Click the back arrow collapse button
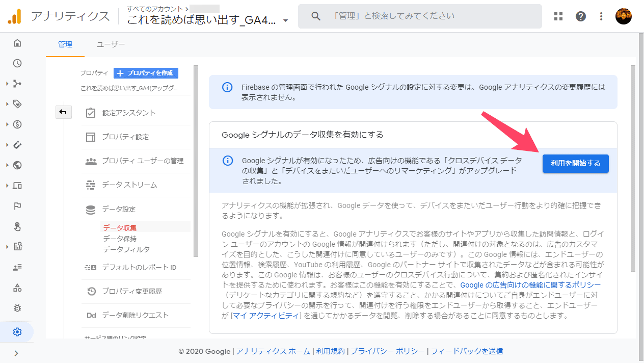644x363 pixels. point(63,112)
